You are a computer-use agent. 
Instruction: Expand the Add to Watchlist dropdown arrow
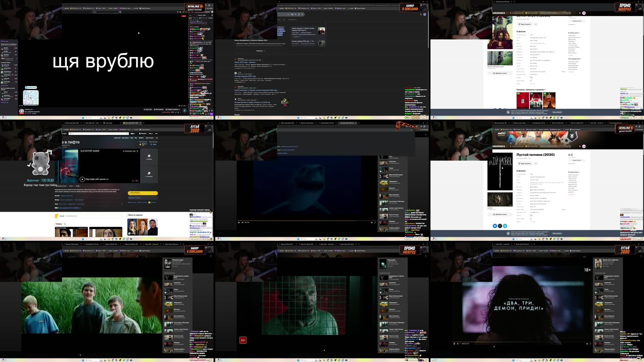tap(156, 193)
